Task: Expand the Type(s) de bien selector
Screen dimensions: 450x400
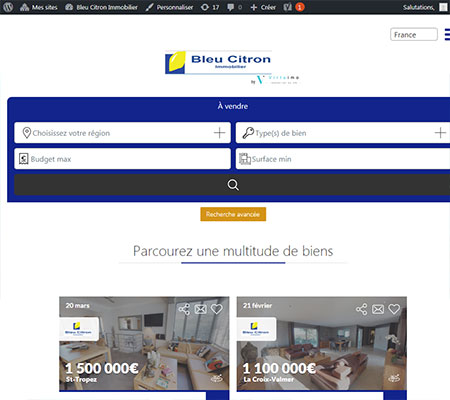Action: pos(343,133)
